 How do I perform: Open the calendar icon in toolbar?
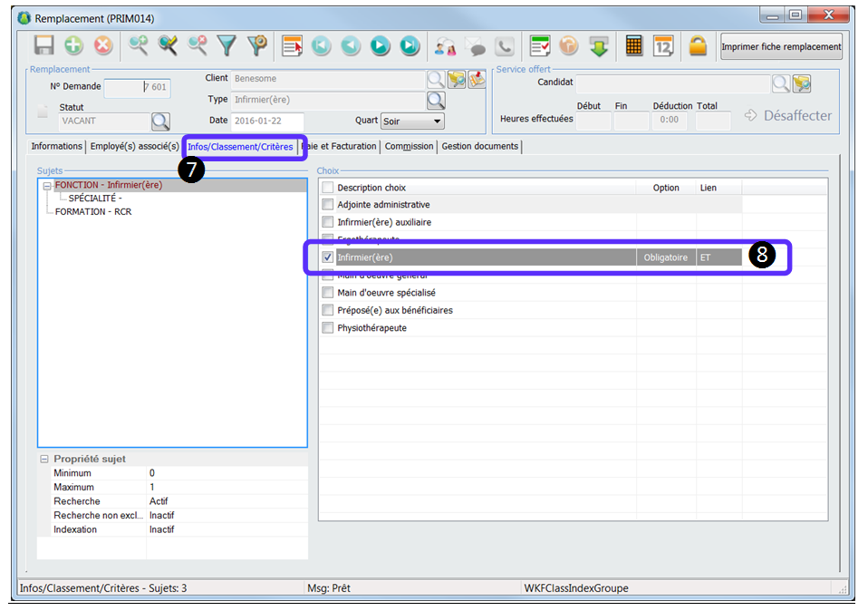(663, 46)
